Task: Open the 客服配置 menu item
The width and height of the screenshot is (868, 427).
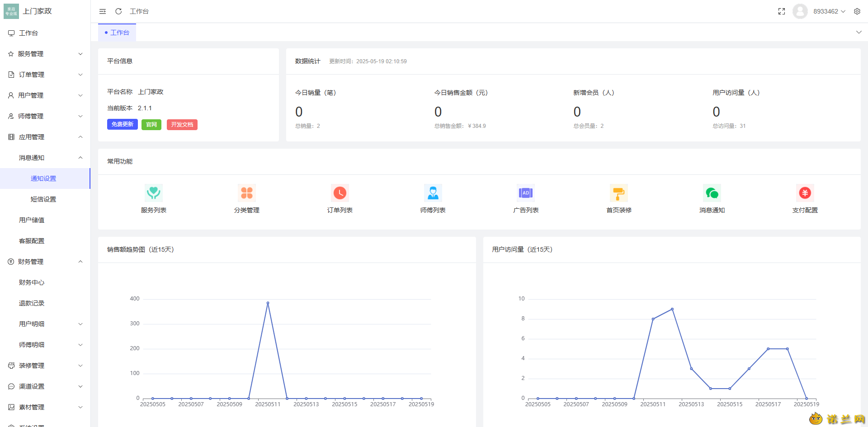Action: tap(45, 241)
